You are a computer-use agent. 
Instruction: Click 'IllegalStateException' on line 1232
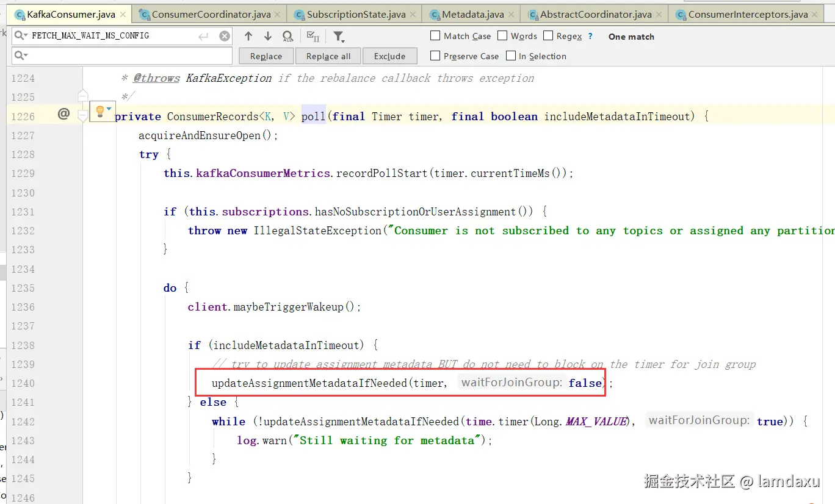coord(318,231)
